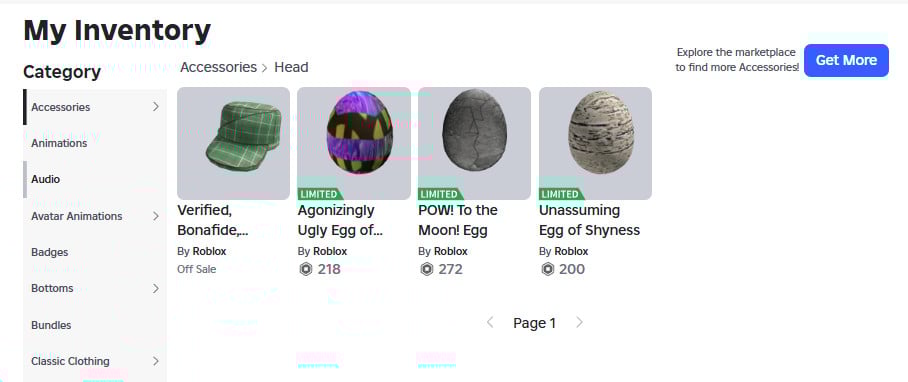Click the Robux icon beside price 218
Viewport: 908px width, 382px height.
306,269
